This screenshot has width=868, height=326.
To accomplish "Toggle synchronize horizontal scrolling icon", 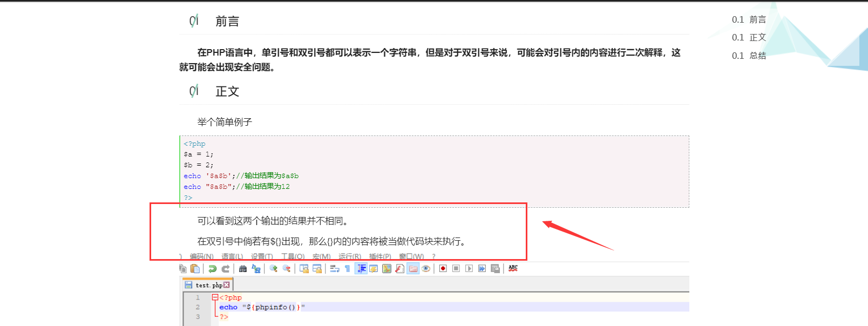I will point(317,269).
